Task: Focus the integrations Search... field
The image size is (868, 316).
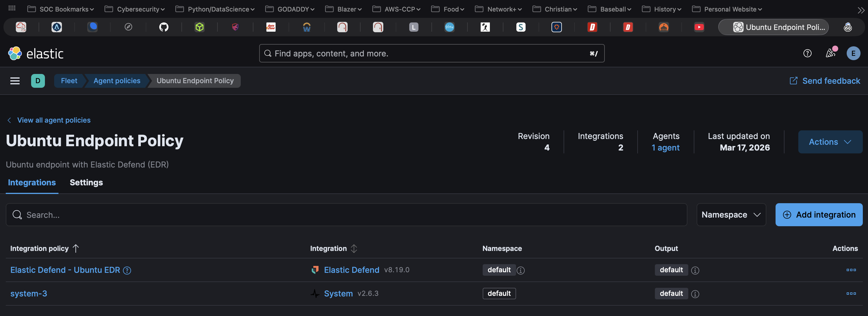Action: (x=346, y=215)
